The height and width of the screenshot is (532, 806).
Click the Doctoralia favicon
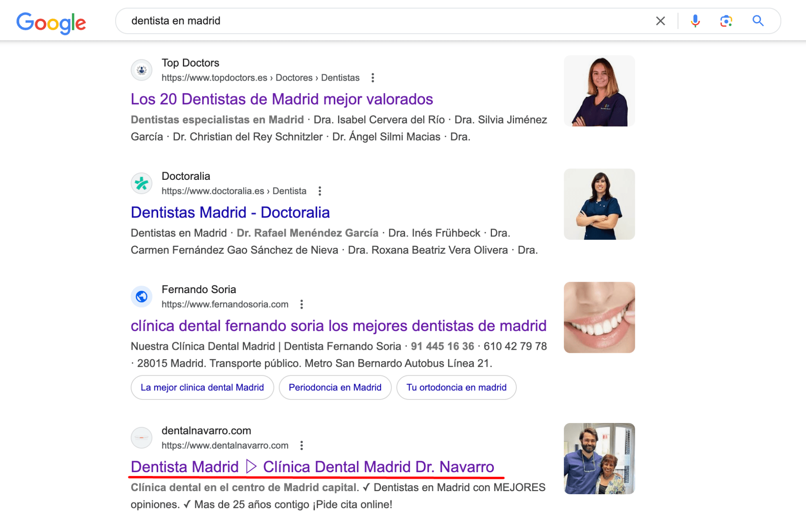(142, 183)
